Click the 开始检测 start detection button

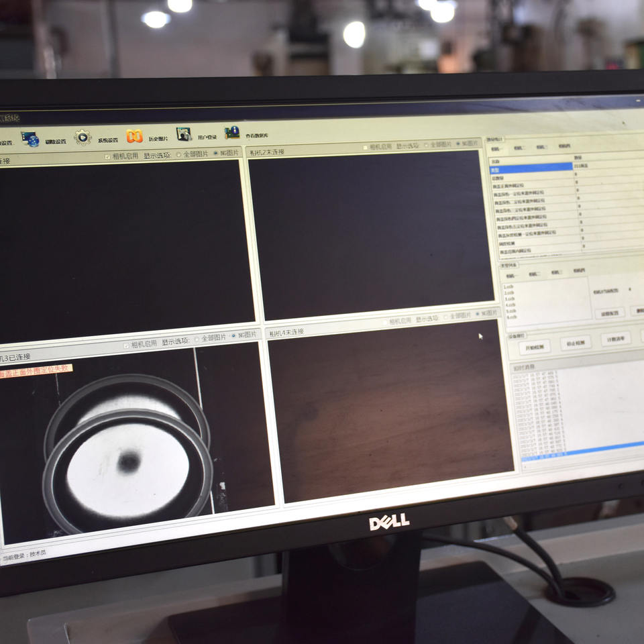535,347
